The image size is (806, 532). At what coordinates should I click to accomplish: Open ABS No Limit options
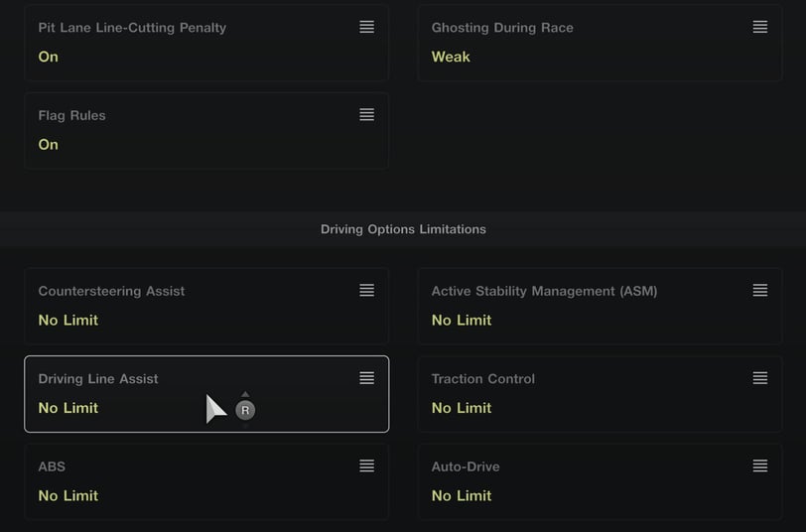68,495
